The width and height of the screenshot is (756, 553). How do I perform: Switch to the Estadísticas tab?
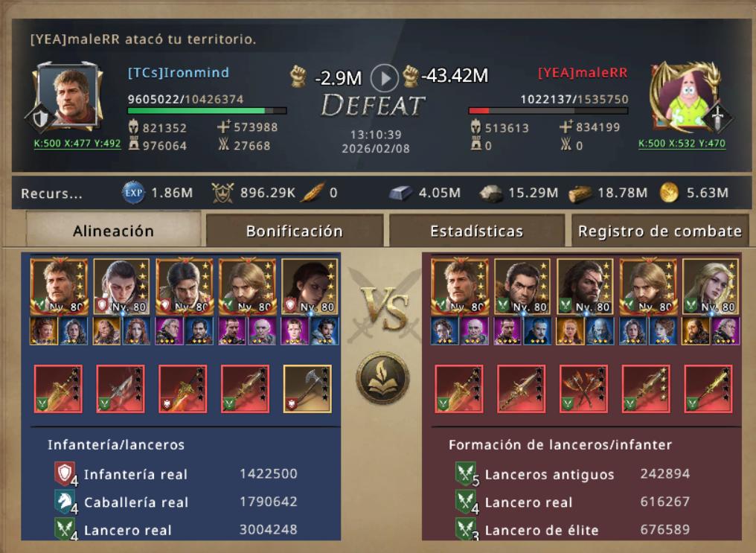click(477, 231)
